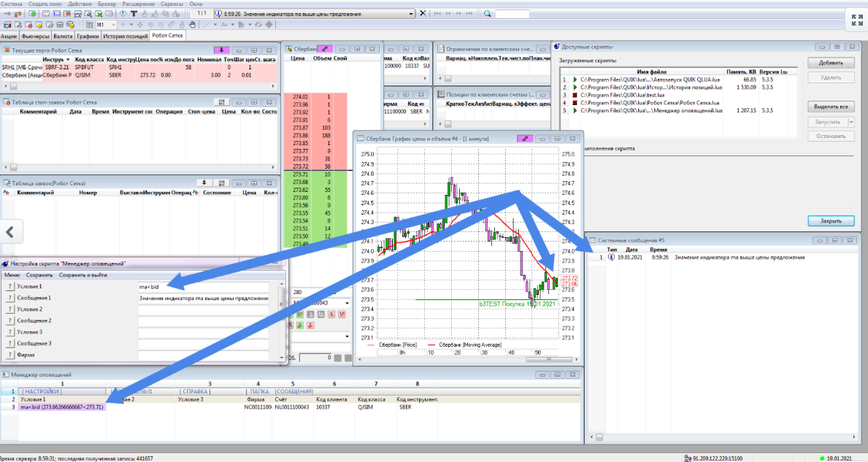Open the Система menu
This screenshot has height=462, width=868.
coord(12,4)
